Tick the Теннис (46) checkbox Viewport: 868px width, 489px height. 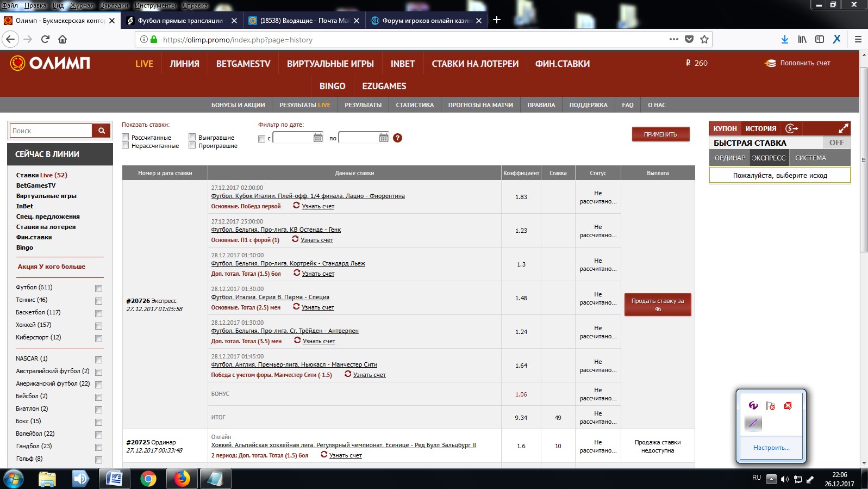98,301
